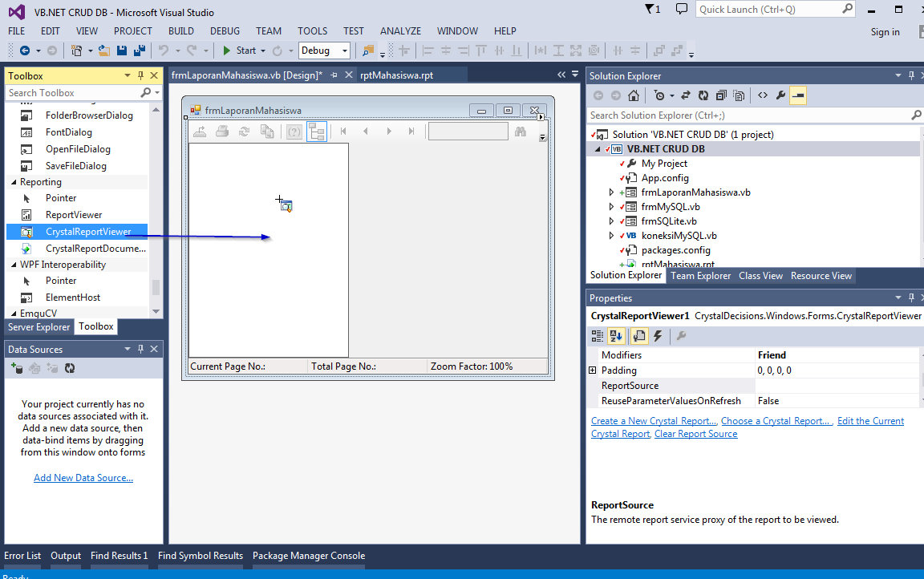The image size is (924, 579).
Task: Click the export report icon in CrystalReportViewer
Action: coord(200,132)
